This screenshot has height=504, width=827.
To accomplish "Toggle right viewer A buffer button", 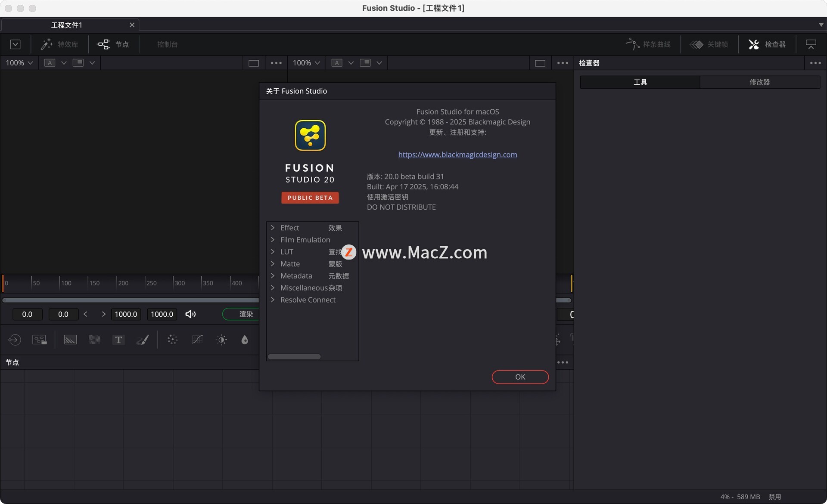I will 337,63.
